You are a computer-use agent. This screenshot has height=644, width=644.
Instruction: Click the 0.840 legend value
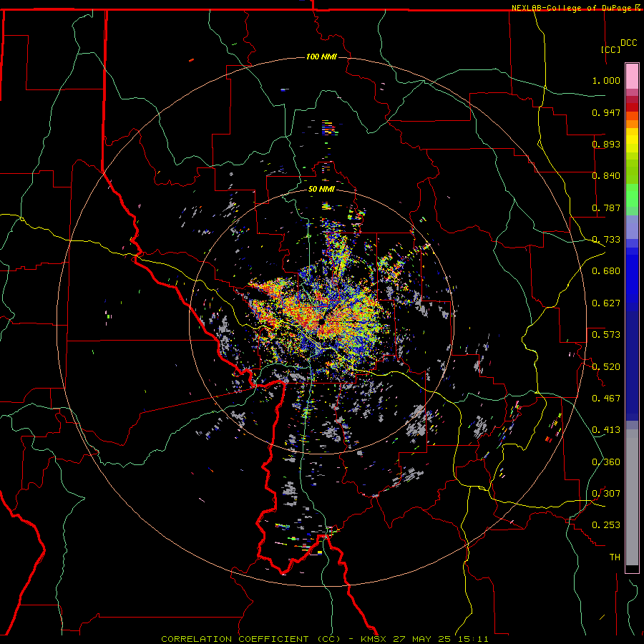pyautogui.click(x=606, y=176)
